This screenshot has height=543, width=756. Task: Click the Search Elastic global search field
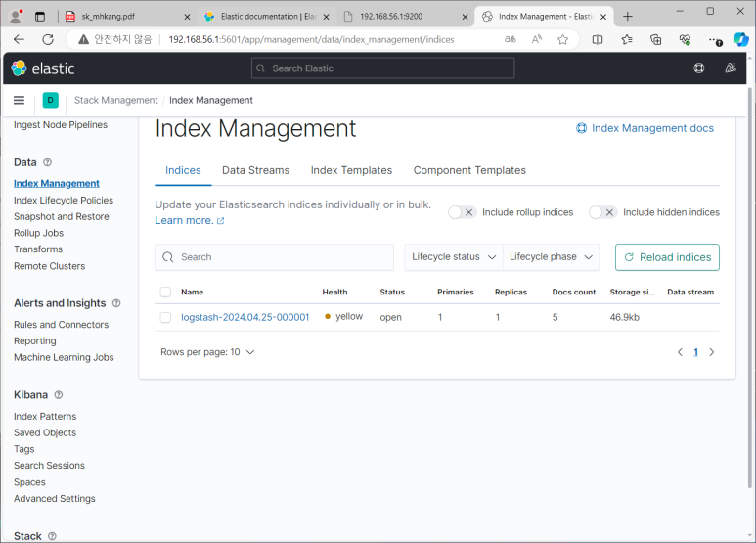(x=382, y=68)
